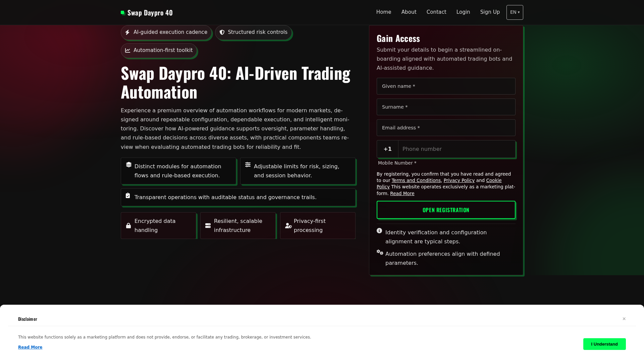Screen dimensions: 644x362
Task: Click the shield icon on Structured risk controls
Action: 222,32
